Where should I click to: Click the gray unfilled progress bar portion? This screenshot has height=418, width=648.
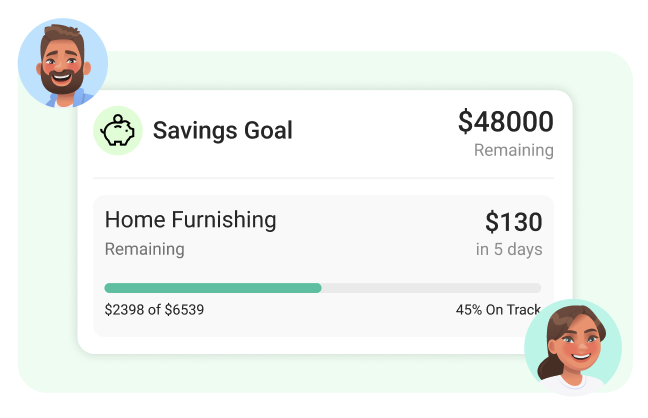[430, 288]
